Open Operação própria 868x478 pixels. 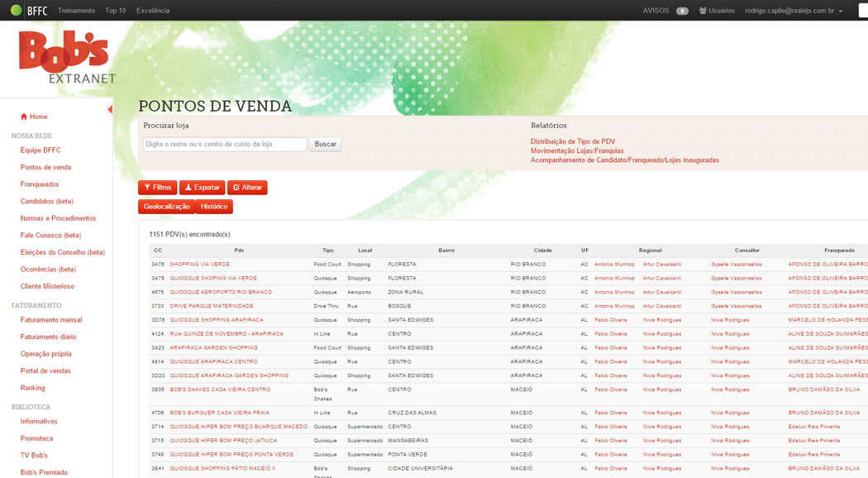(x=46, y=354)
